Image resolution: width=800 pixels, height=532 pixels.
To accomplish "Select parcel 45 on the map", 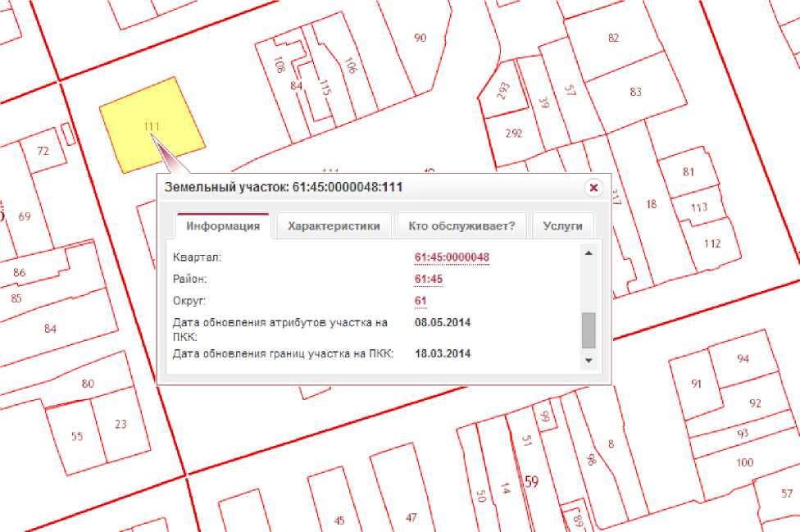I will click(339, 521).
